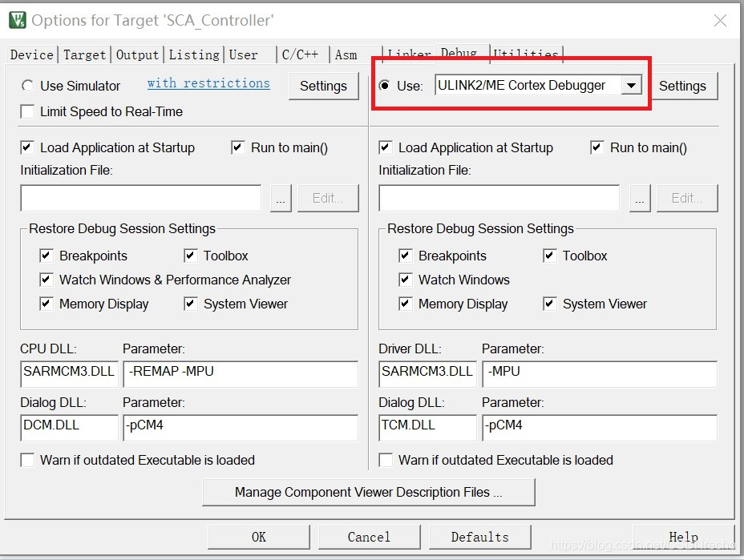Screen dimensions: 744x560
Task: Open the Output tab
Action: 137,55
